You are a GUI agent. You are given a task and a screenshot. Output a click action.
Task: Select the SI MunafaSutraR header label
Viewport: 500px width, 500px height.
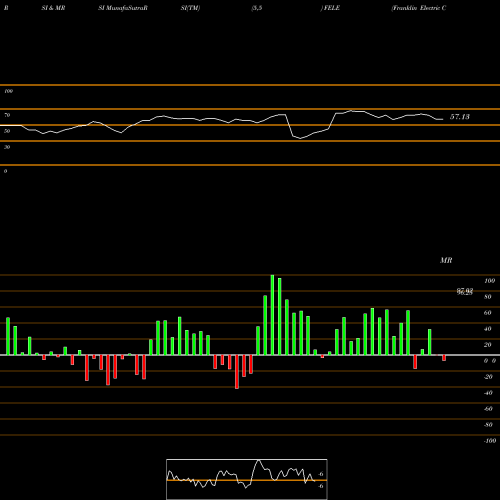pos(123,8)
